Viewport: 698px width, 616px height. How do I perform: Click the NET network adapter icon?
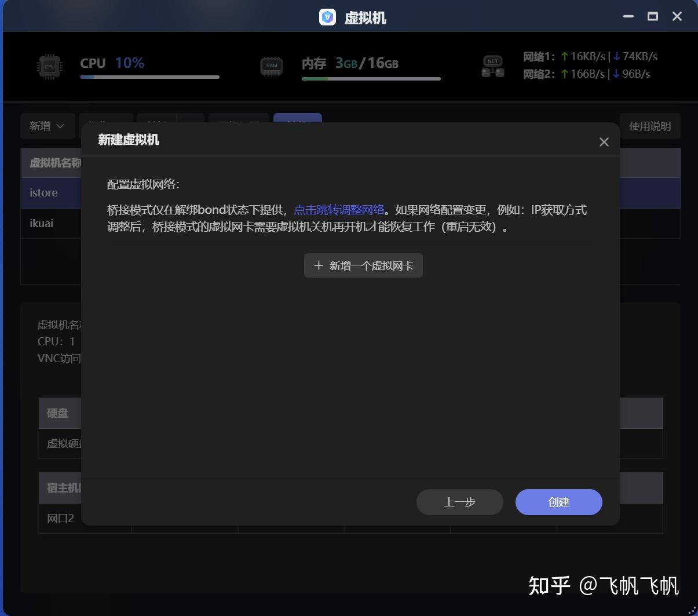492,65
